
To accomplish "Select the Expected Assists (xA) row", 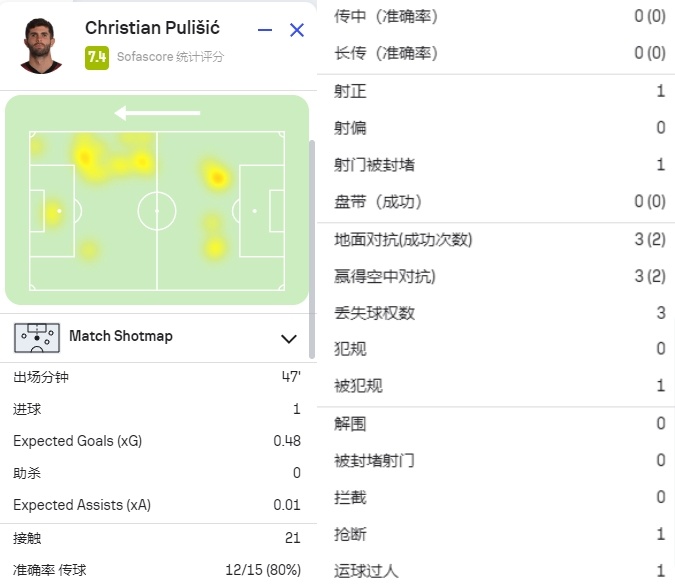I will point(157,504).
